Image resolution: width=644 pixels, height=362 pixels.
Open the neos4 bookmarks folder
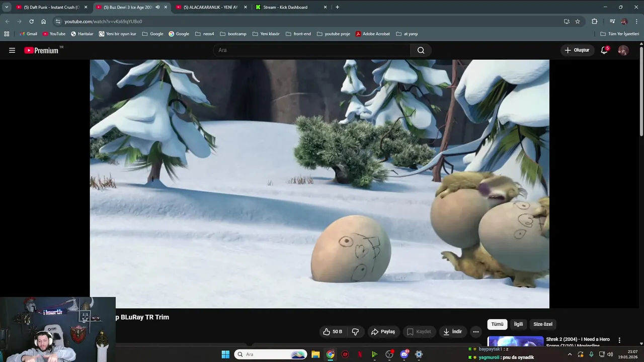point(205,34)
